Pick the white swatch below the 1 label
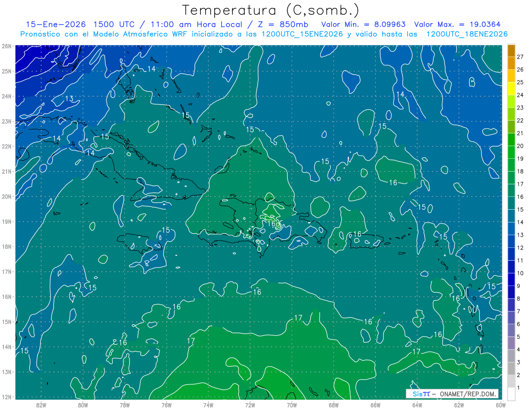 (x=511, y=394)
